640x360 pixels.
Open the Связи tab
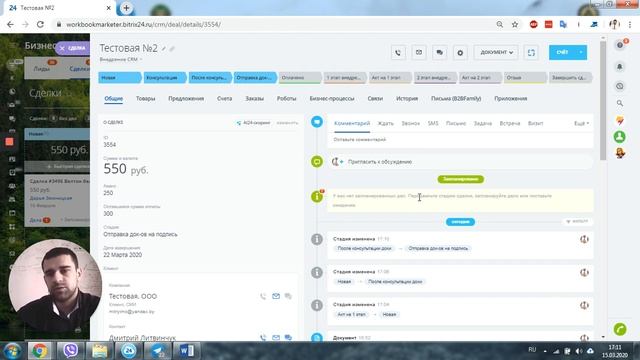tap(375, 99)
